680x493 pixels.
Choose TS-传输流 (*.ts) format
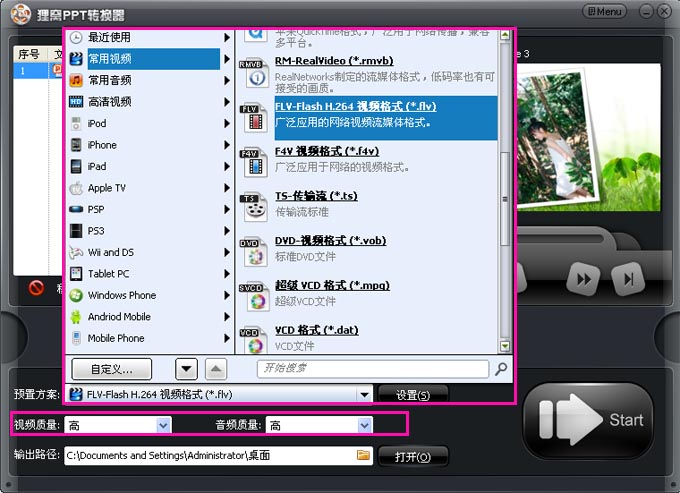(x=316, y=196)
